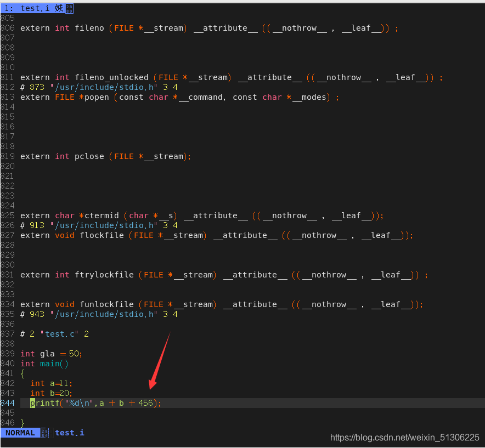The image size is (485, 448).
Task: Click '__modes' parameter on line 813
Action: click(309, 97)
